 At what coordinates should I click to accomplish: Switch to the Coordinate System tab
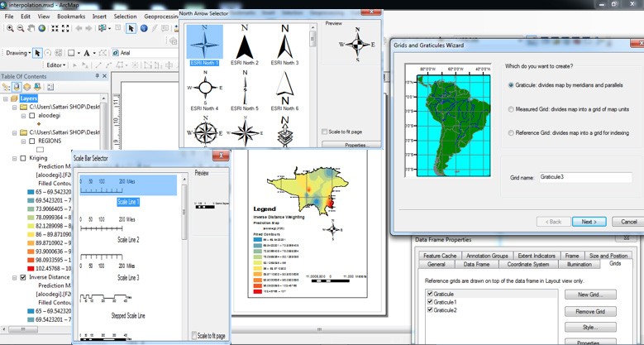coord(529,265)
